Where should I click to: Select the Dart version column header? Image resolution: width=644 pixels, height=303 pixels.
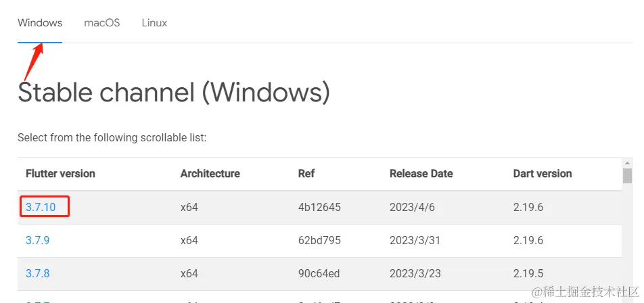point(543,174)
